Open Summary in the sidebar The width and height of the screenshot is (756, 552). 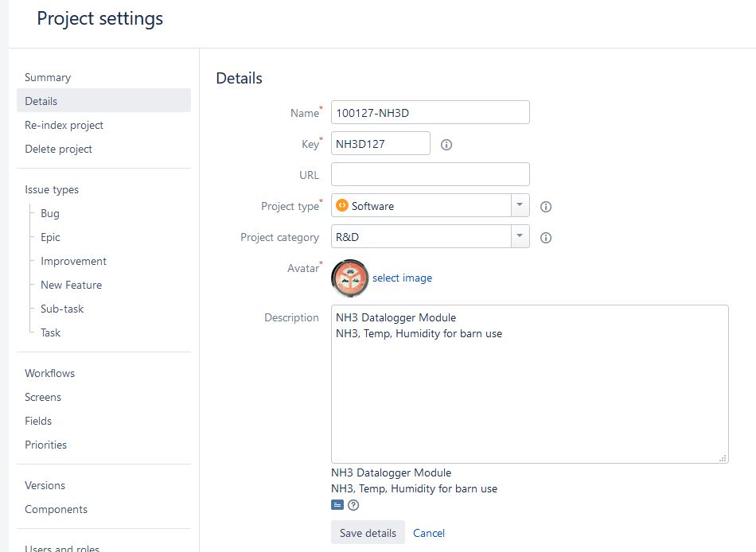tap(48, 78)
